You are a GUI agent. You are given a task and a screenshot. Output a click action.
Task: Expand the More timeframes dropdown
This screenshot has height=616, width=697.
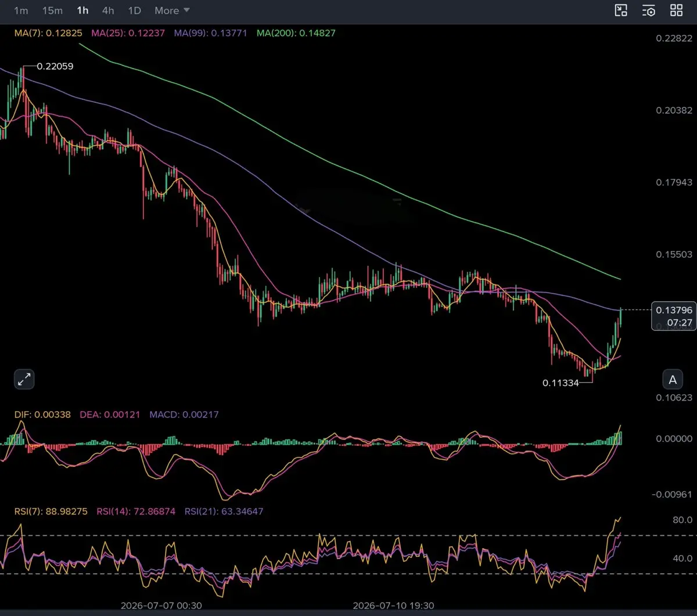tap(172, 10)
